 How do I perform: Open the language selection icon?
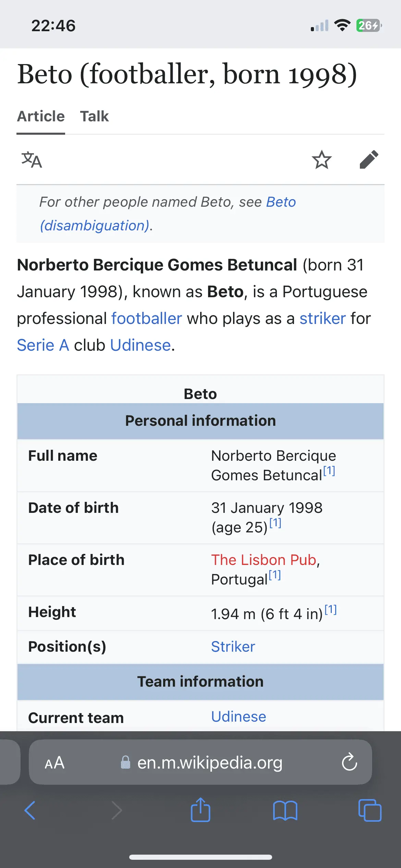[x=32, y=160]
